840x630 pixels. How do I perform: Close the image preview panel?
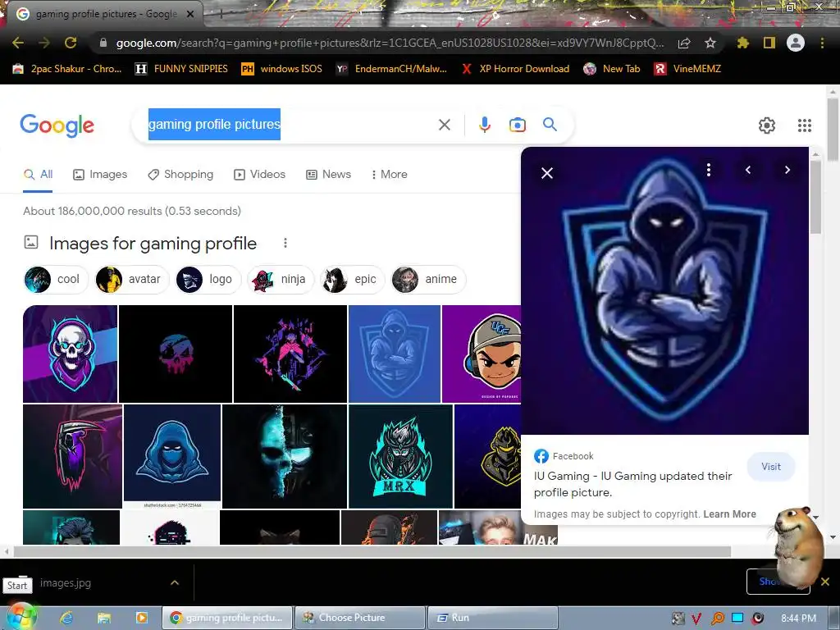(547, 173)
